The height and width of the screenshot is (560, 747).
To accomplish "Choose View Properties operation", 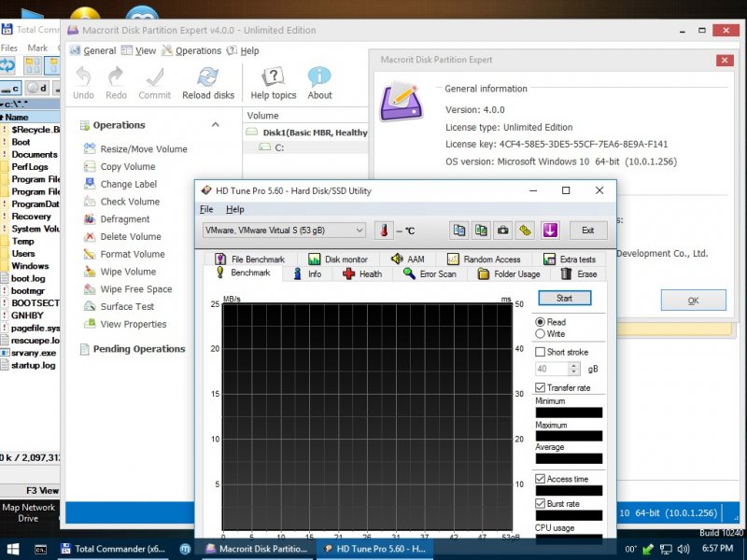I will [x=125, y=324].
